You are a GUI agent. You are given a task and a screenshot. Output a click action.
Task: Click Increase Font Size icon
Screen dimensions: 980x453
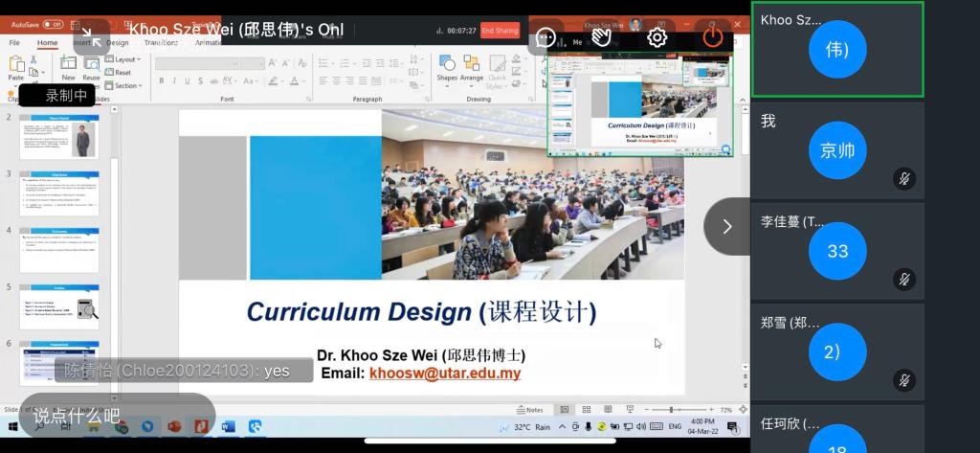[273, 63]
